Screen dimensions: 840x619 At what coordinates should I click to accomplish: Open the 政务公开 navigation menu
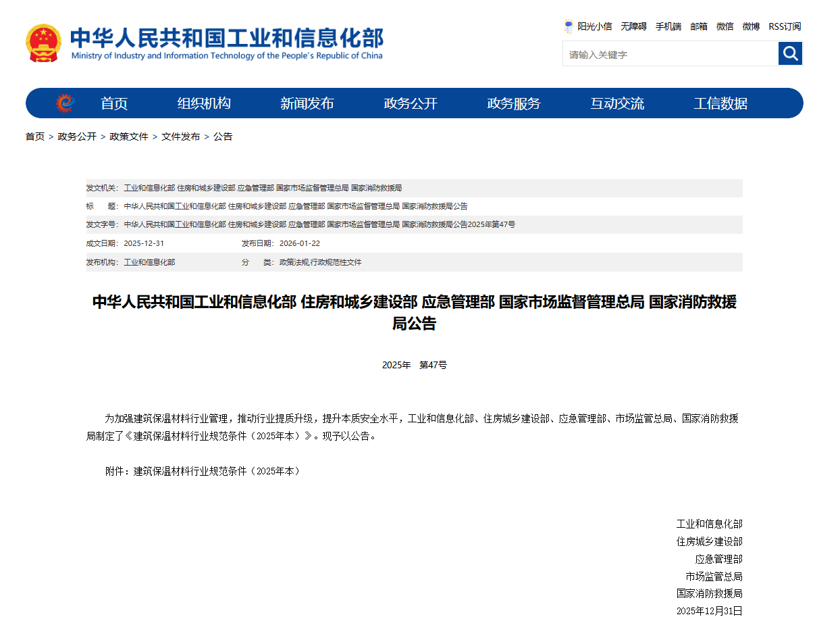click(x=411, y=103)
